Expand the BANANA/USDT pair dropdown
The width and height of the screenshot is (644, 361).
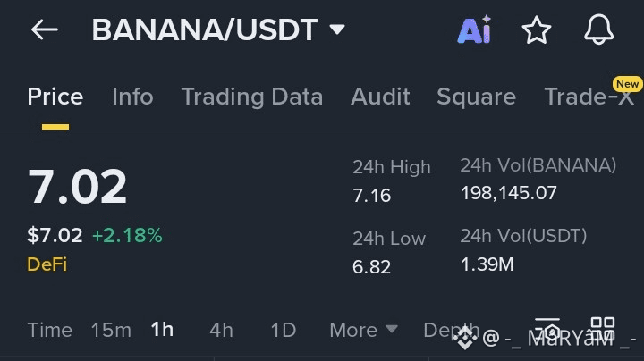(337, 30)
